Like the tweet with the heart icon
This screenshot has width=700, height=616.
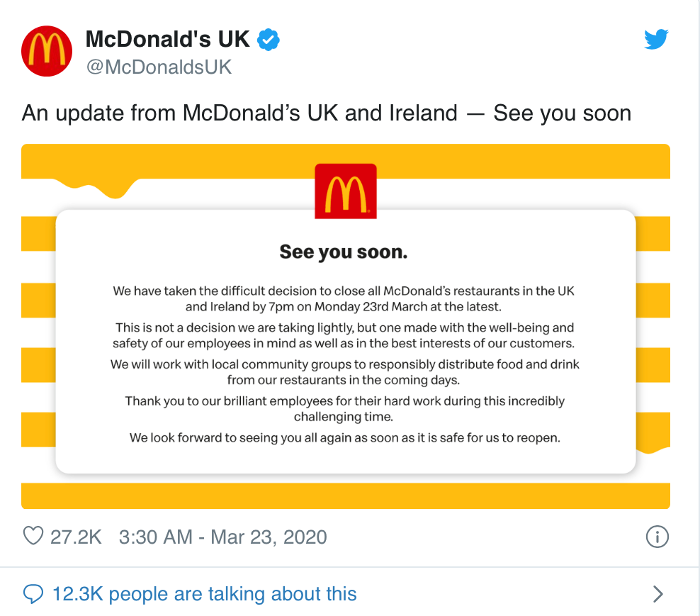(33, 536)
